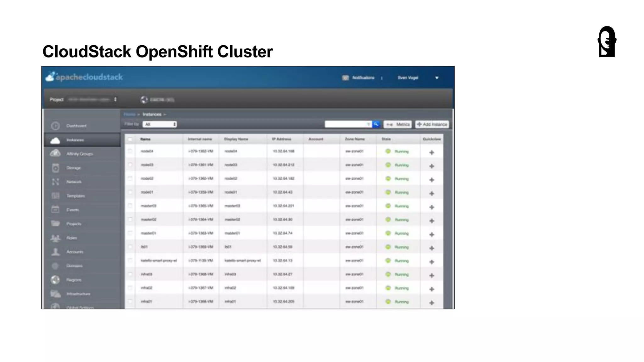
Task: Click Zone Name column header
Action: click(x=355, y=139)
